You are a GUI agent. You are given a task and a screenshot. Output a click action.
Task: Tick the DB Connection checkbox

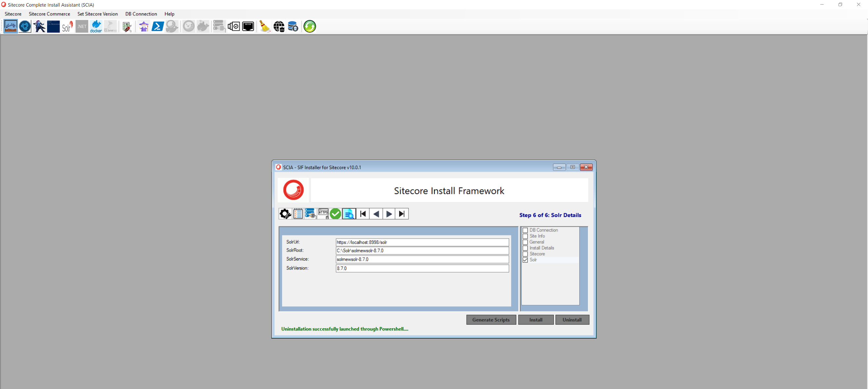coord(525,230)
